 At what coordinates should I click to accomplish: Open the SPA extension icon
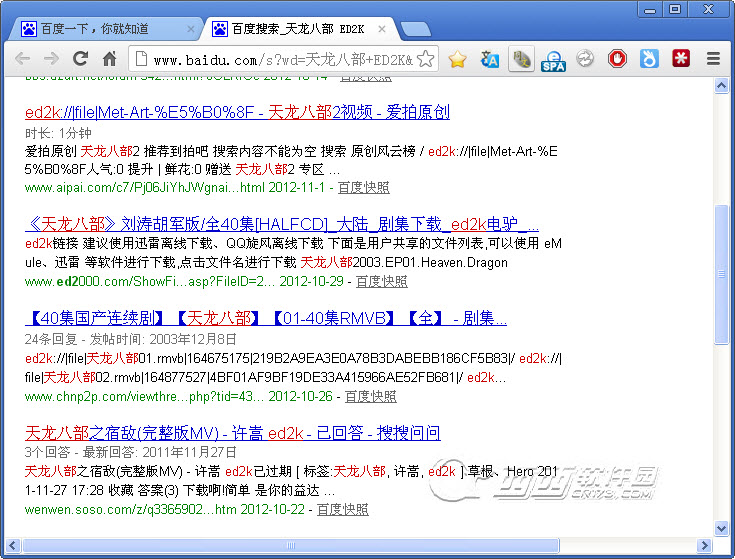[553, 60]
